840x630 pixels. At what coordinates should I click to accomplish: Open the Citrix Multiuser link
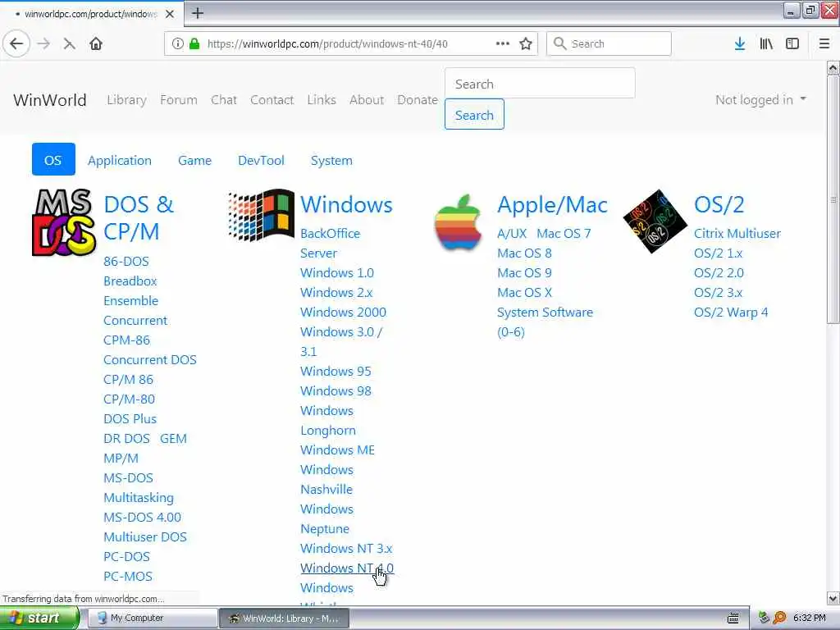[737, 234]
